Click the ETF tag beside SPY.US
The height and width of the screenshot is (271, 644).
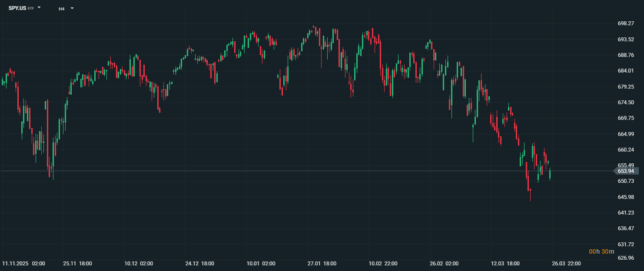(31, 9)
